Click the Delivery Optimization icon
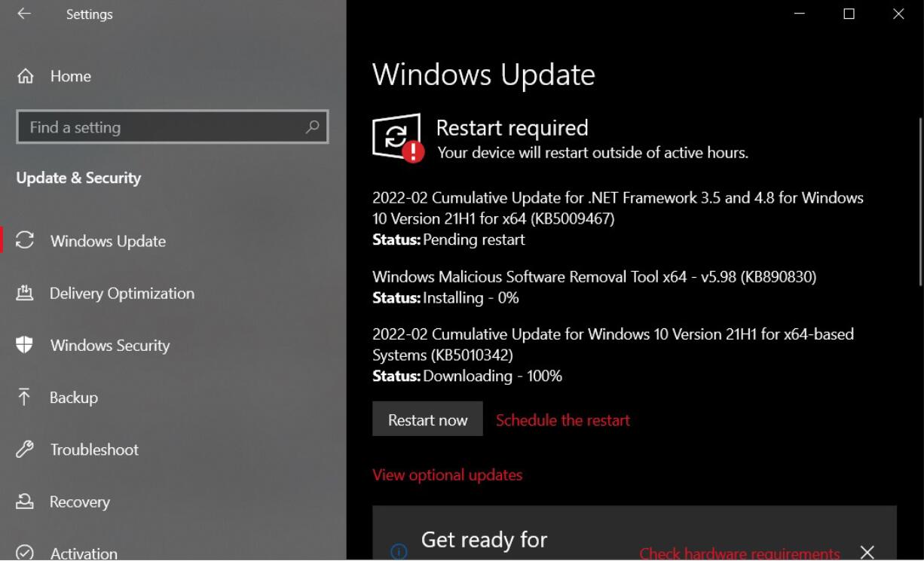 tap(25, 293)
